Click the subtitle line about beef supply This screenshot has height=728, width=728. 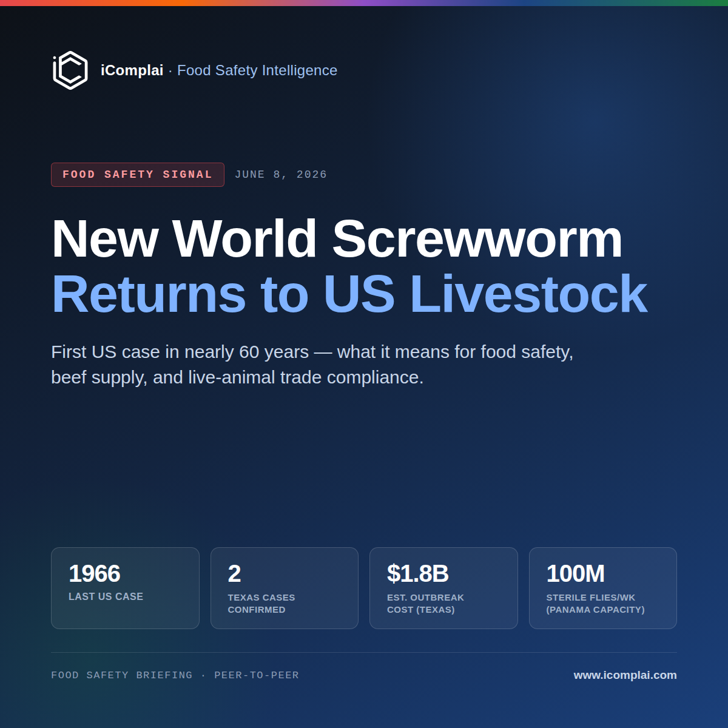[x=237, y=377]
